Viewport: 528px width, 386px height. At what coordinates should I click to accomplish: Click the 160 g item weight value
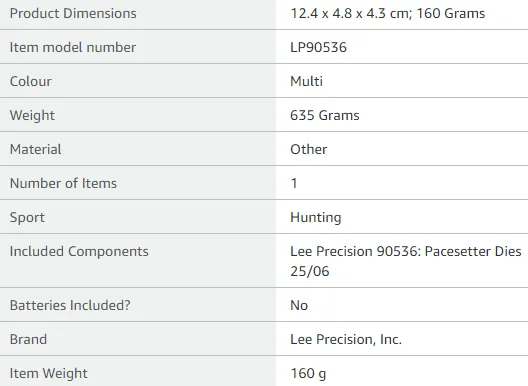[308, 373]
